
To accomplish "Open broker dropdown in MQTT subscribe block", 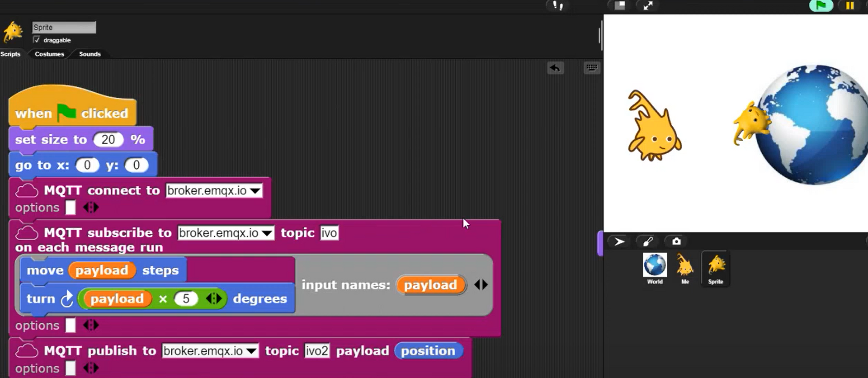I will pyautogui.click(x=267, y=234).
